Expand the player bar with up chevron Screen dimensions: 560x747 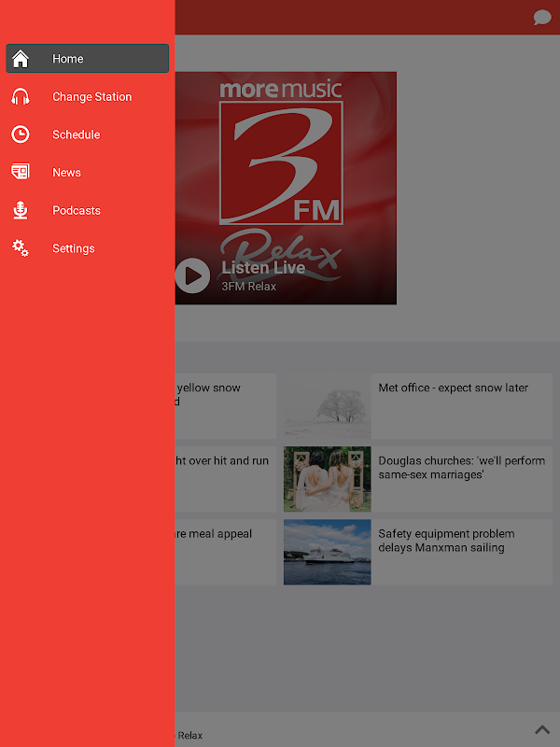[x=542, y=729]
